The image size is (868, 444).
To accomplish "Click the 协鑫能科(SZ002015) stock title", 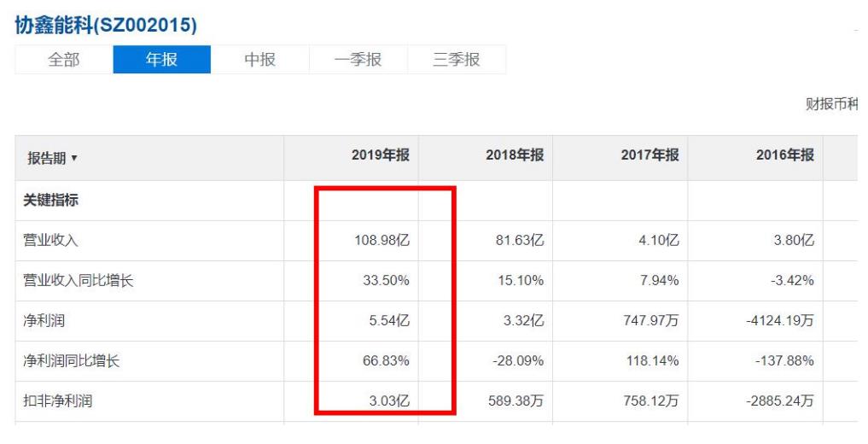I will tap(106, 26).
